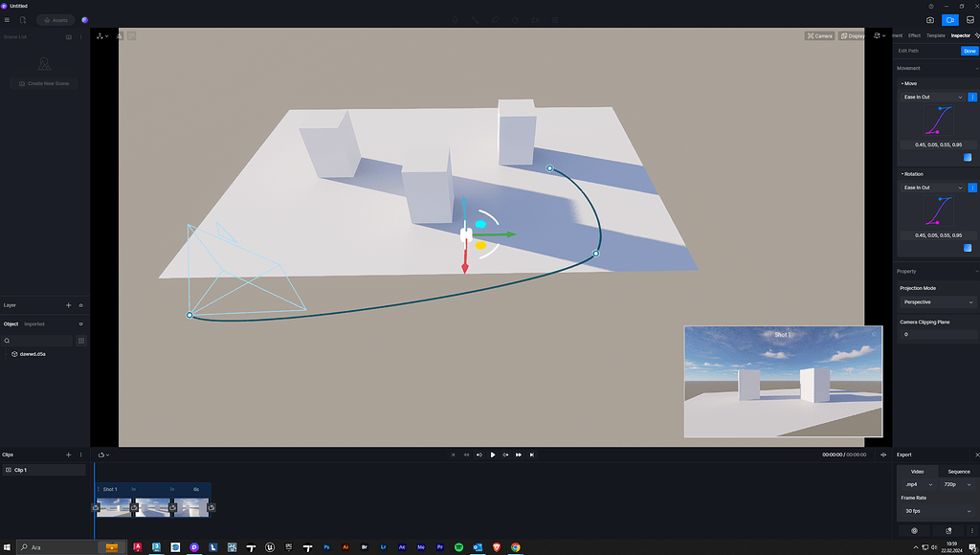Click the export image icon in Export panel
The height and width of the screenshot is (555, 980).
948,531
